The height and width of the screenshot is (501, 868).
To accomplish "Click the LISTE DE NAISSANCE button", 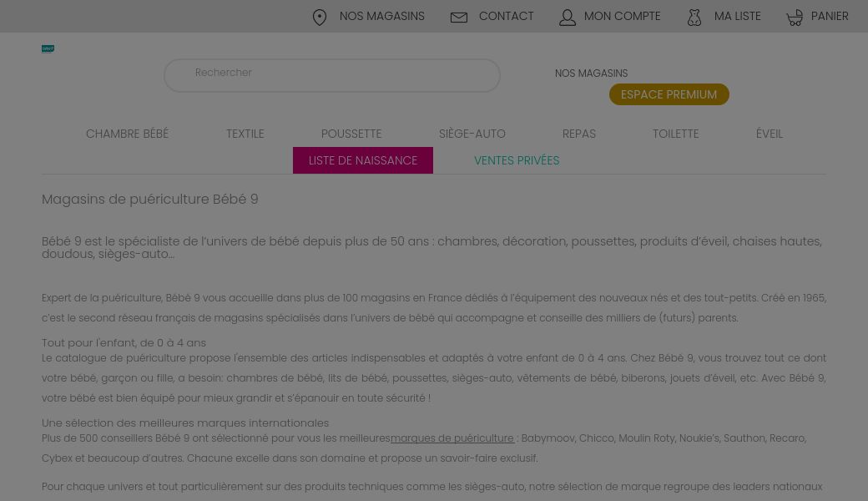I will coord(362,160).
